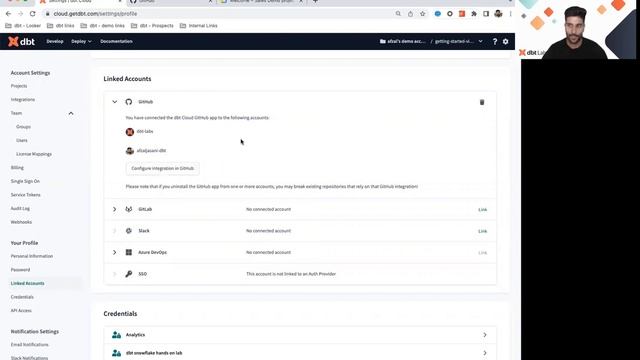Open dbt - Prospects bookmark folder
The width and height of the screenshot is (640, 360).
click(x=152, y=25)
